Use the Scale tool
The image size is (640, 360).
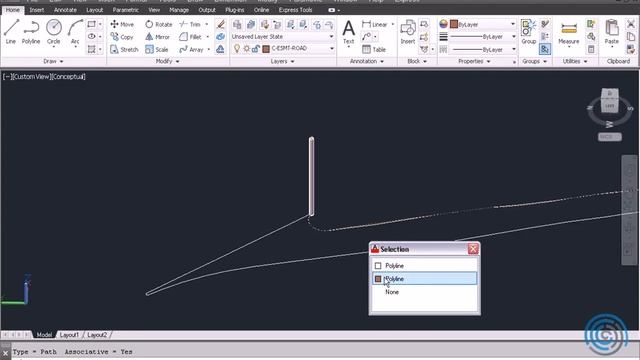[x=157, y=49]
